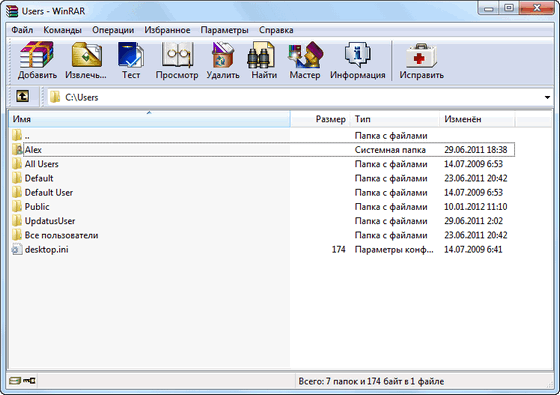The width and height of the screenshot is (560, 395).
Task: Open Найти (Find) binoculars icon
Action: pos(261,55)
